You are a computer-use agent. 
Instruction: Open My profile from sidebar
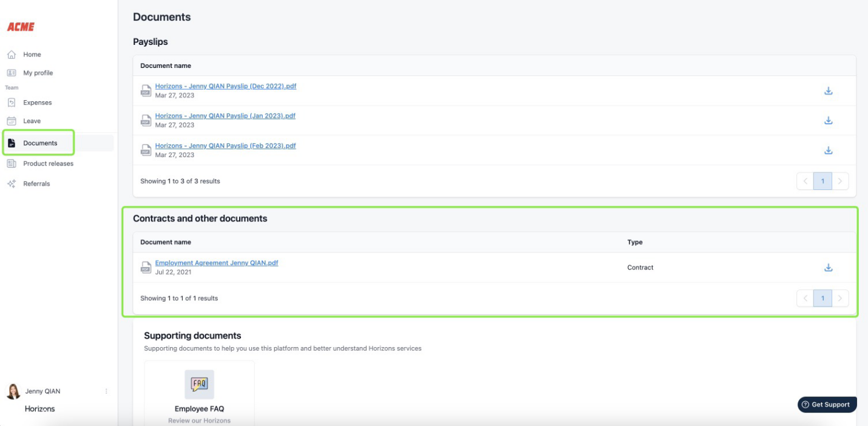click(38, 73)
